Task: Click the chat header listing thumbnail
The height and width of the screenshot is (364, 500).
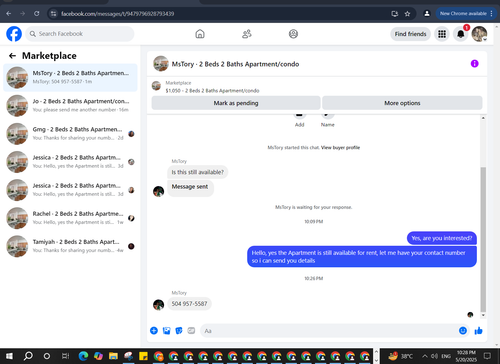Action: [161, 64]
